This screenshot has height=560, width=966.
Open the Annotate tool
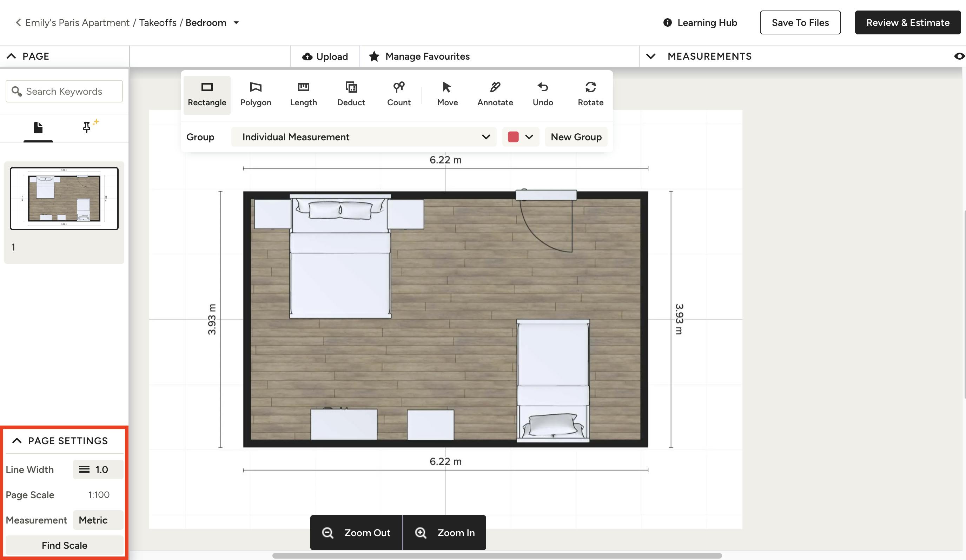point(495,95)
